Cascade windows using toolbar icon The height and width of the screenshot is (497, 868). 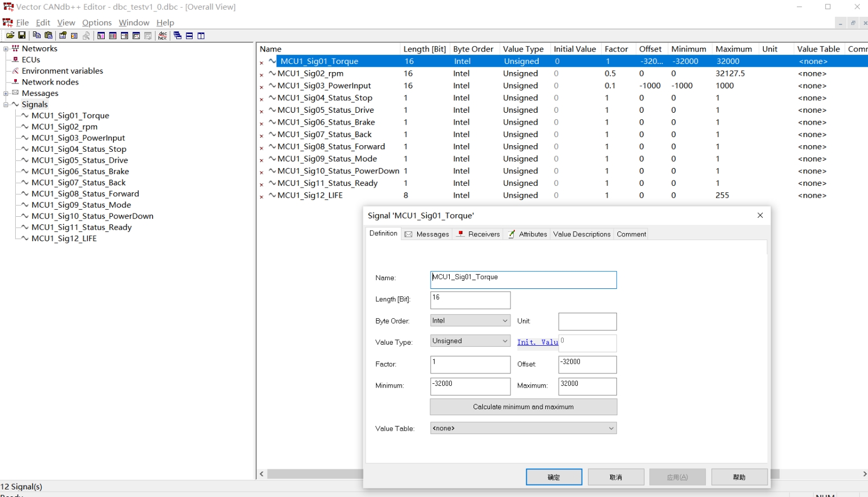pyautogui.click(x=177, y=36)
